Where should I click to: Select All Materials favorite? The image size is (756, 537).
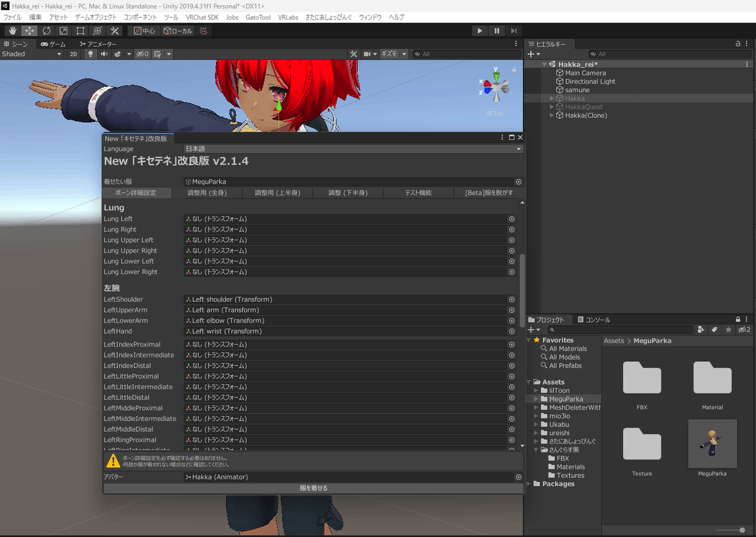point(568,349)
